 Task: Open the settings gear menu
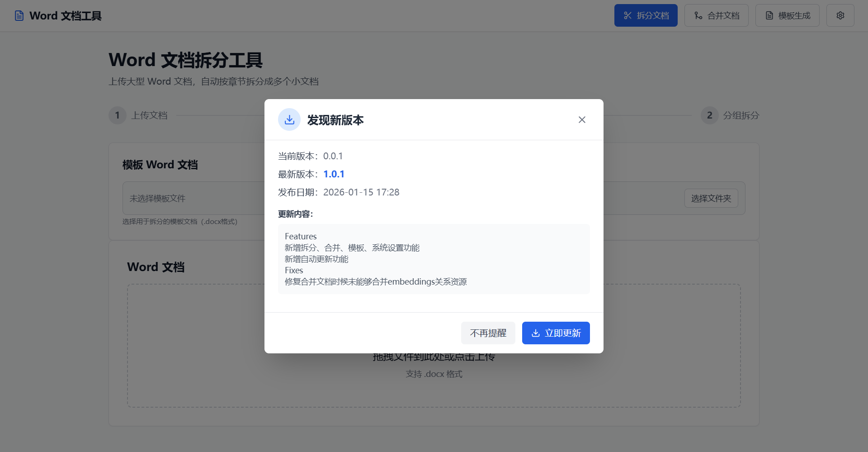pos(840,15)
